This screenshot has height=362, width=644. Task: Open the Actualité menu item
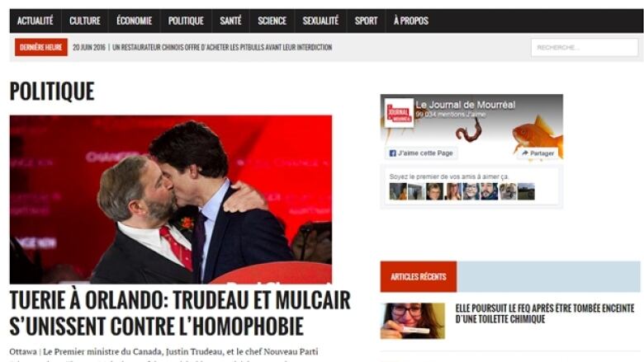click(36, 21)
